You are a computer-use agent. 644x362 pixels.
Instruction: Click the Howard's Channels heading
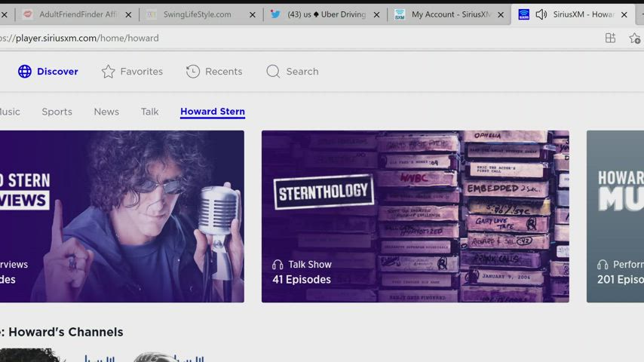[x=62, y=332]
